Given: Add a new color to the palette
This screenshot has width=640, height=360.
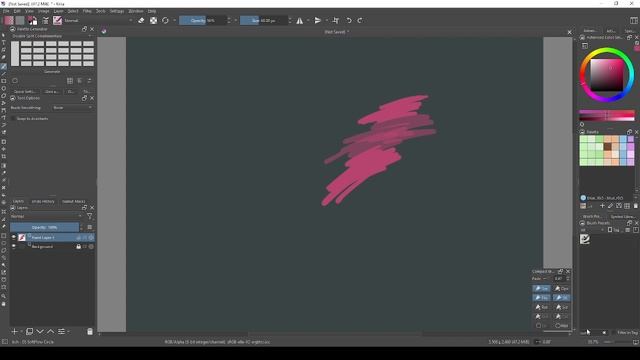Looking at the screenshot, I should click(602, 206).
